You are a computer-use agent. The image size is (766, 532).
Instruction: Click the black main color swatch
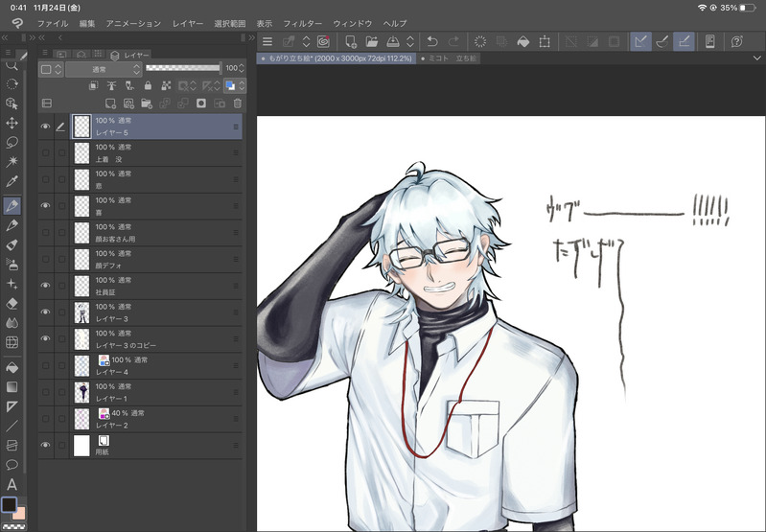tap(9, 504)
